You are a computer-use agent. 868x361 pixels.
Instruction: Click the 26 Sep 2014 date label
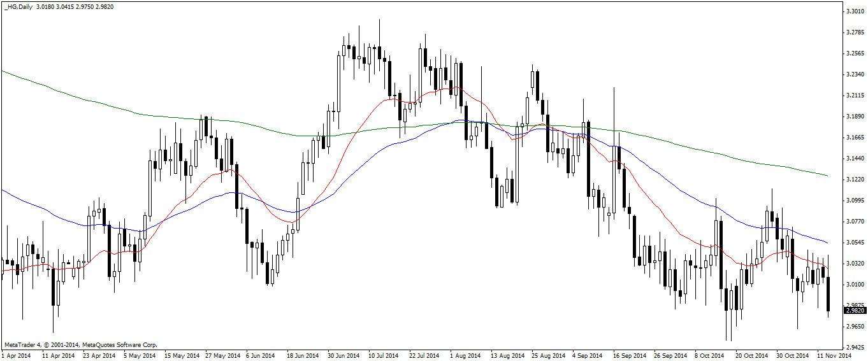coord(670,355)
